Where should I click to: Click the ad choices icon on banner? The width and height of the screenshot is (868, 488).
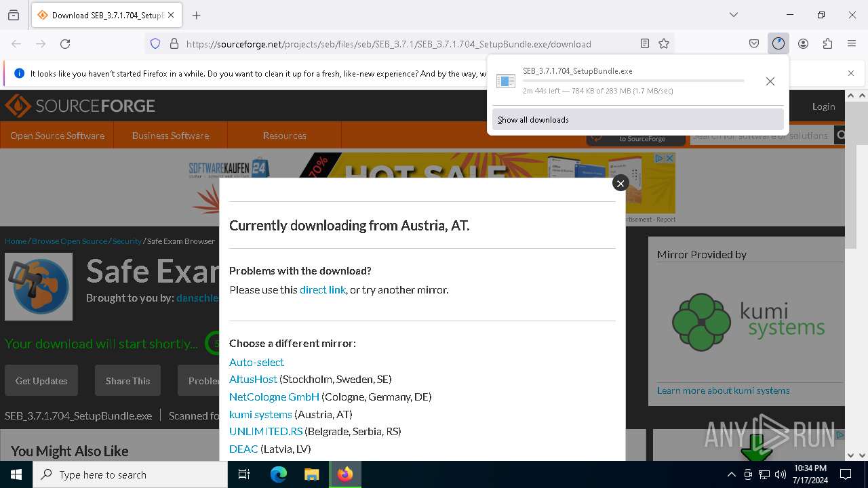point(658,158)
